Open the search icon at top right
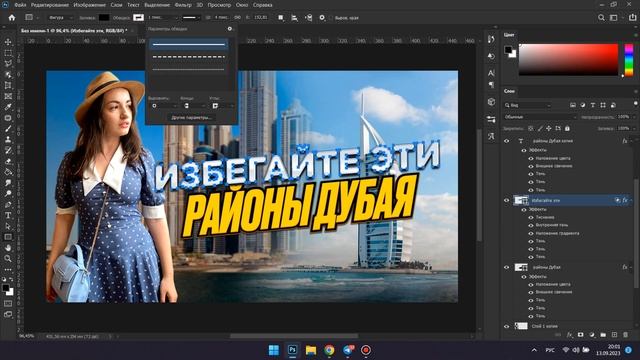The width and height of the screenshot is (640, 360). pos(601,18)
